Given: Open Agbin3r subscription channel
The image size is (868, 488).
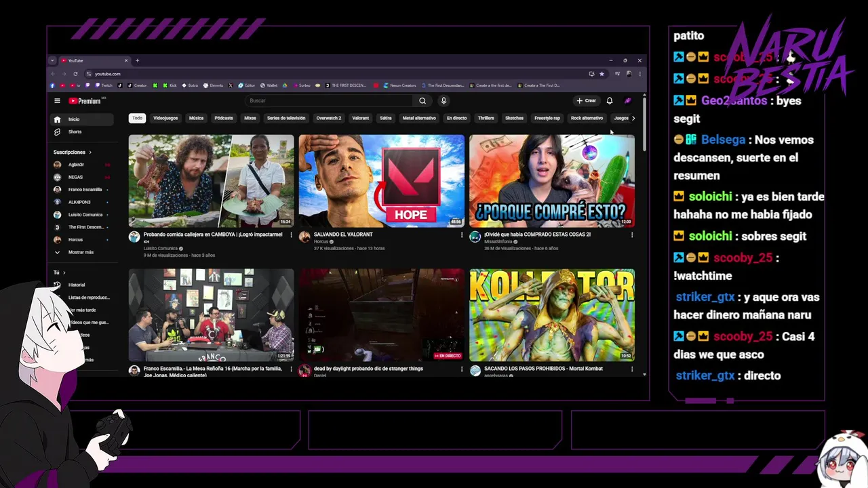Looking at the screenshot, I should 83,165.
